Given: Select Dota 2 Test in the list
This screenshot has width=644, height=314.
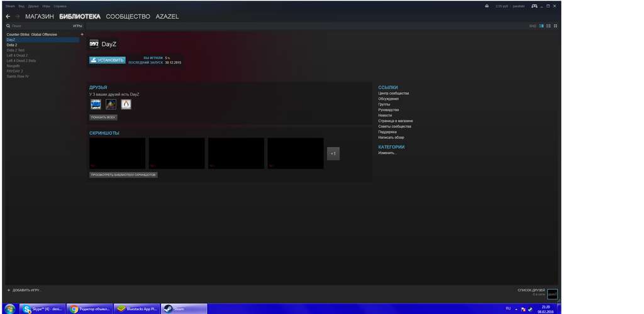Looking at the screenshot, I should pos(15,50).
